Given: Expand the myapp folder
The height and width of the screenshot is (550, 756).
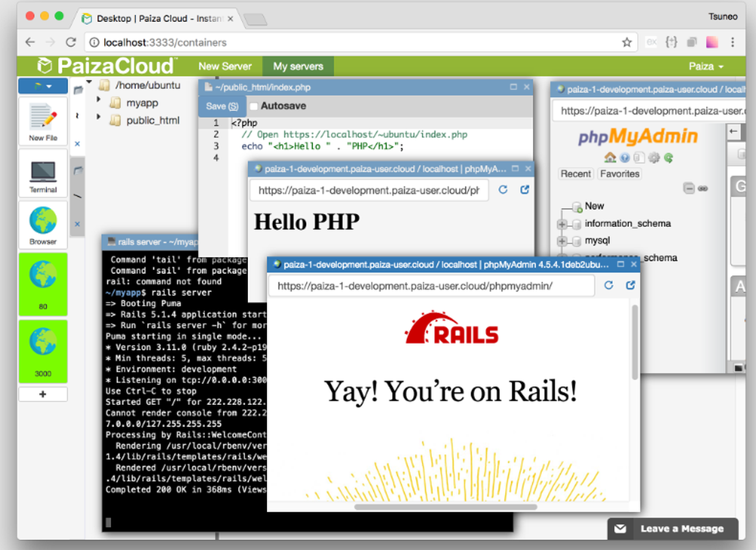Looking at the screenshot, I should [x=98, y=99].
